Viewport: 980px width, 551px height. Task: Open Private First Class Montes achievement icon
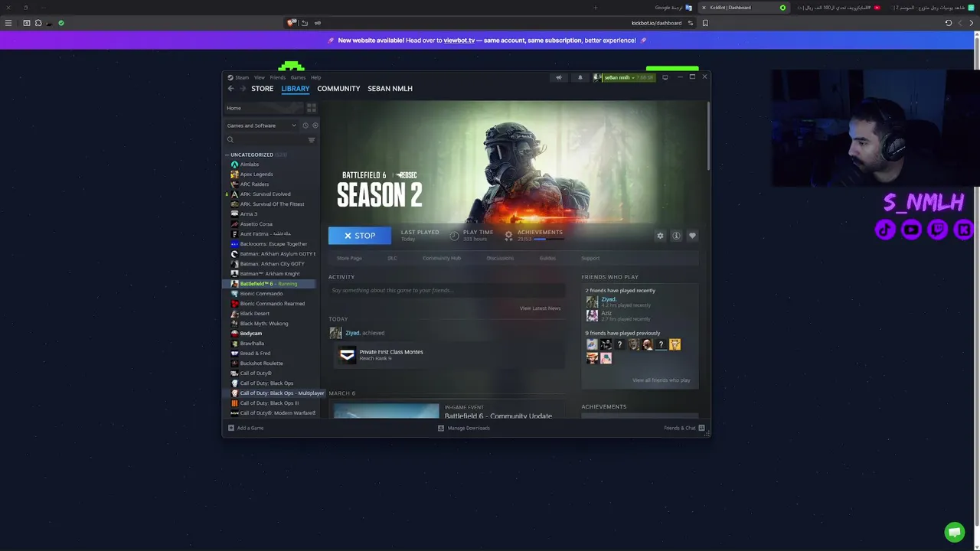point(347,355)
